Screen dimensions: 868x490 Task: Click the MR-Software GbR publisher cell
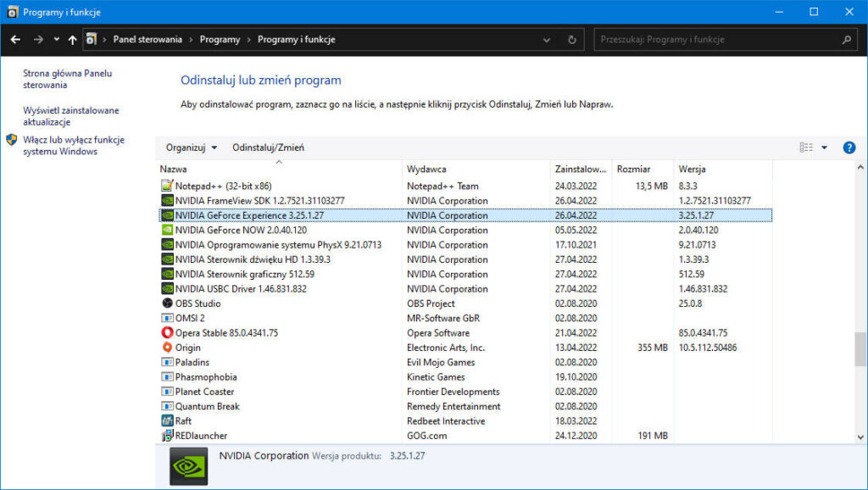click(x=442, y=318)
